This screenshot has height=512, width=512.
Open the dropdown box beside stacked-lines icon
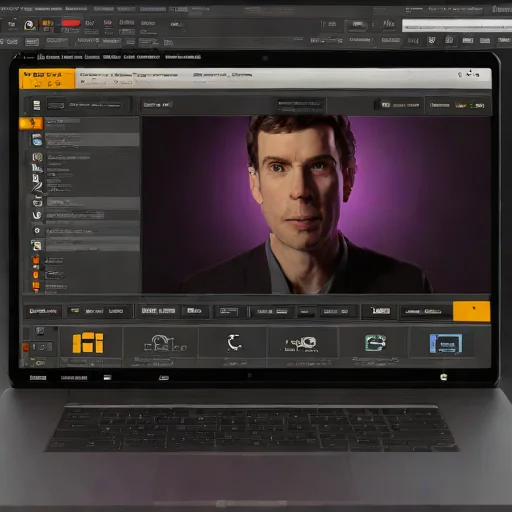56,106
